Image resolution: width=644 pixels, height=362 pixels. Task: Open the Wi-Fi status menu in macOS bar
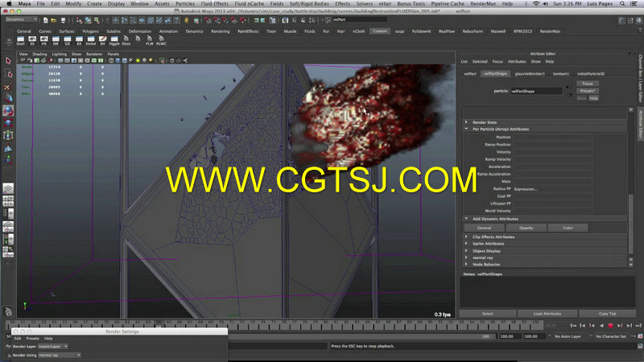point(536,4)
